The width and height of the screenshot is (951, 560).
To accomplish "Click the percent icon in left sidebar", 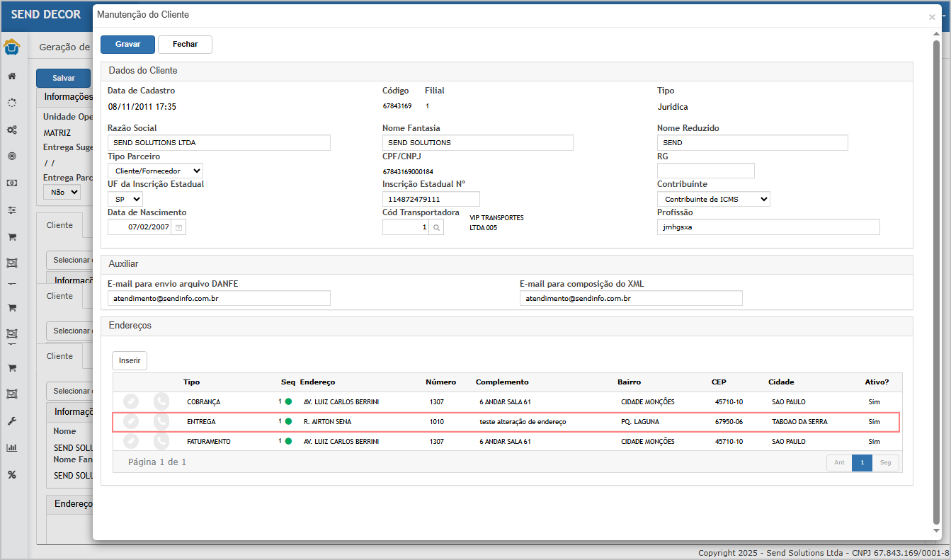I will point(12,474).
